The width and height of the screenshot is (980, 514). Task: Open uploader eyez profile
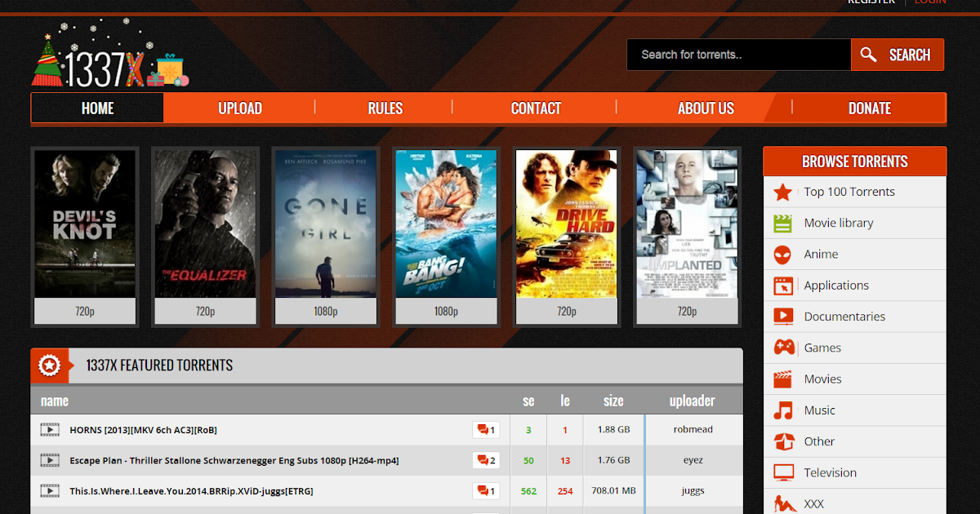(693, 460)
